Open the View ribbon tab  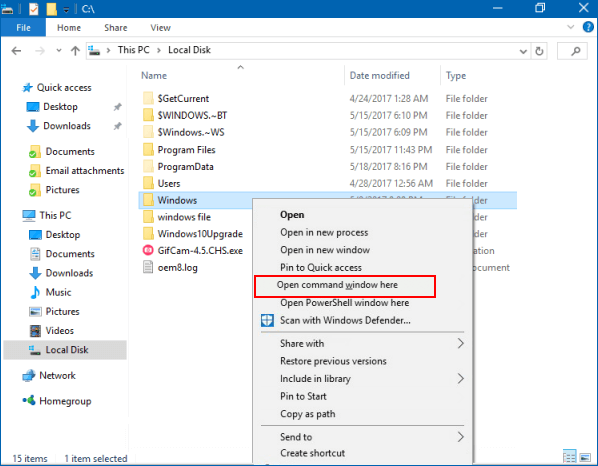160,27
